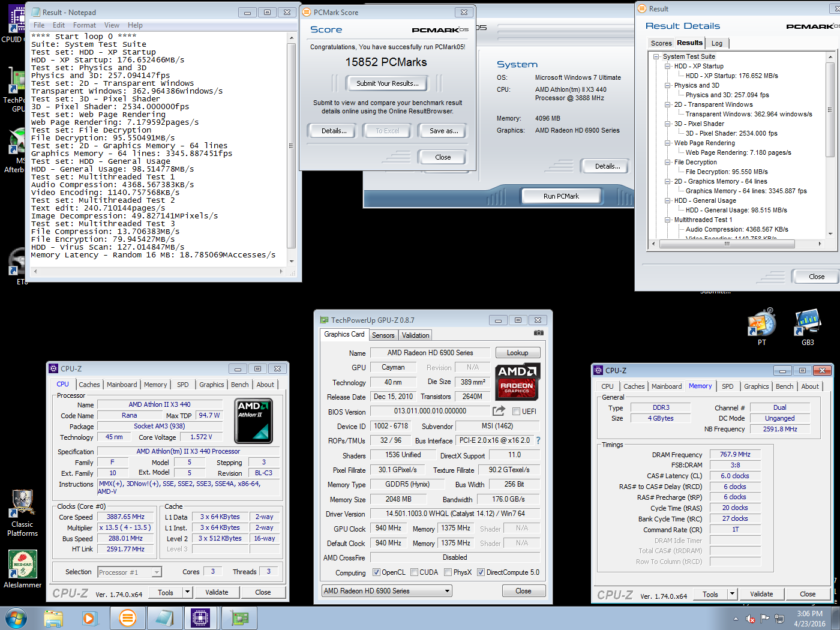Open the Windows Start menu

point(16,618)
